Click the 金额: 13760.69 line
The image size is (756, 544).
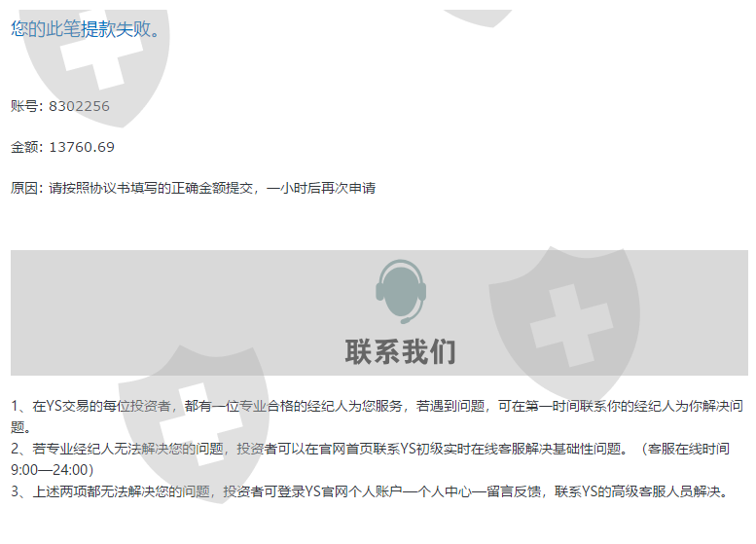click(62, 147)
